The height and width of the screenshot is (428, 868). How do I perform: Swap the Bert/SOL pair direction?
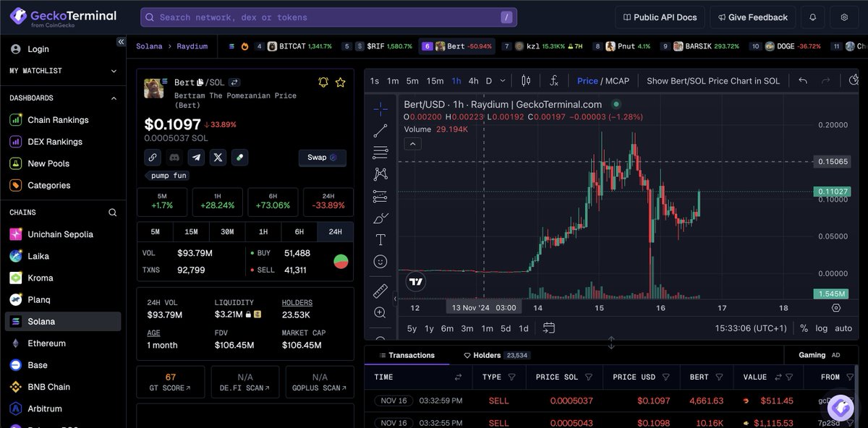(235, 82)
